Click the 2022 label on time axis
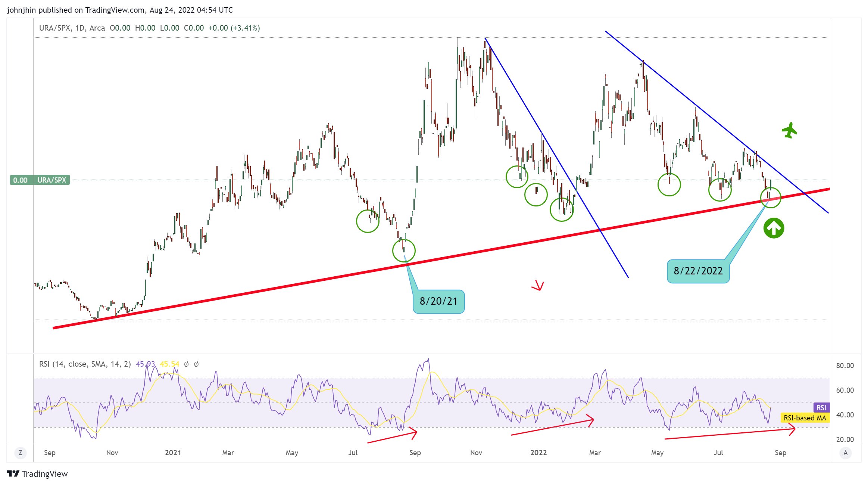868x485 pixels. 538,453
